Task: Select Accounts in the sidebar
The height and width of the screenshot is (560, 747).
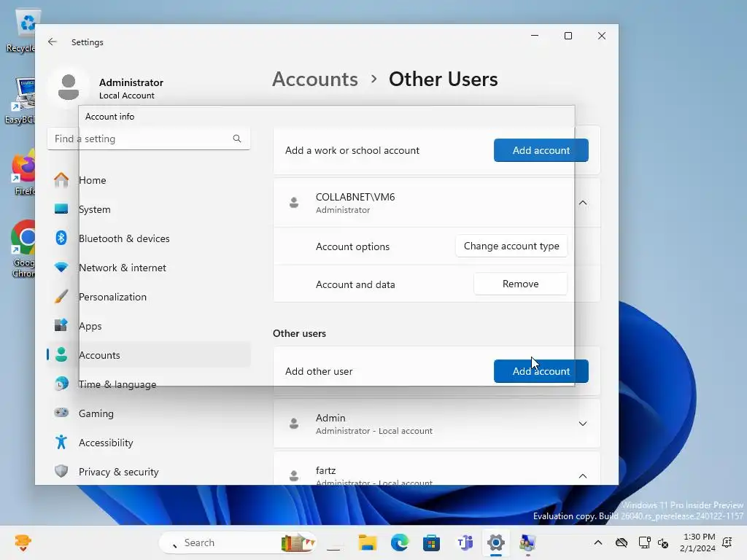Action: point(149,355)
